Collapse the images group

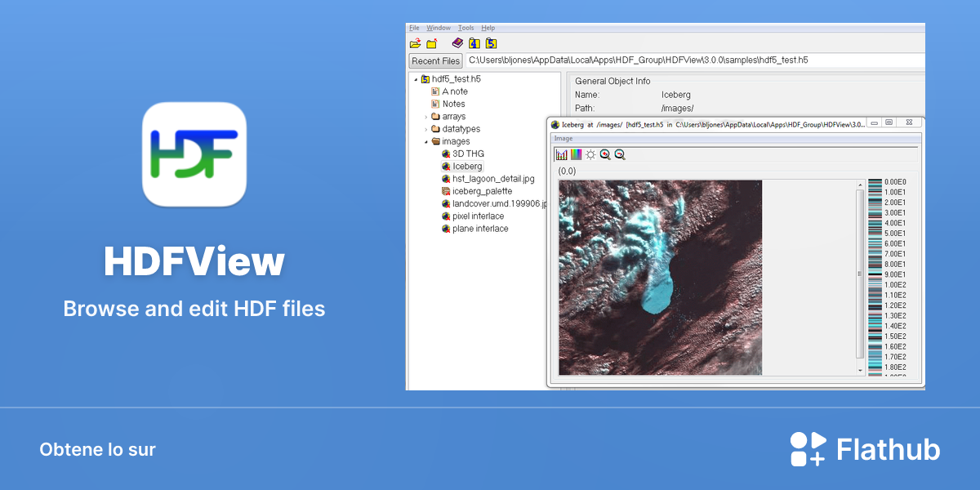[425, 141]
